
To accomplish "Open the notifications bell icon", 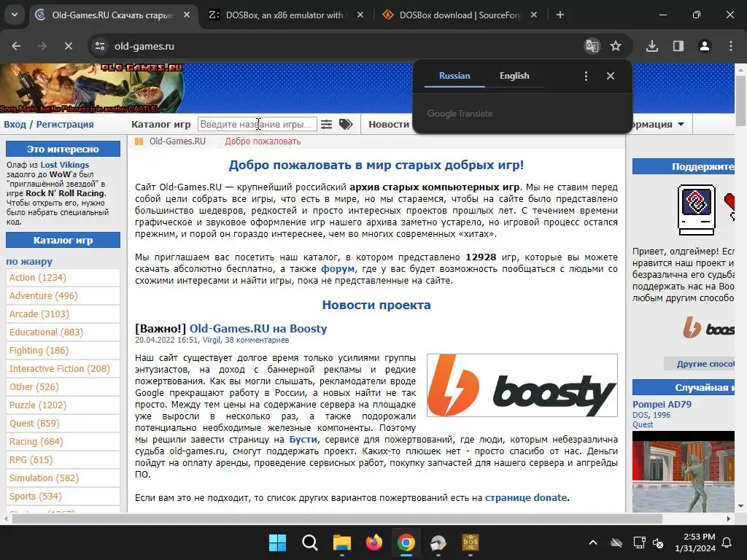I will click(727, 542).
